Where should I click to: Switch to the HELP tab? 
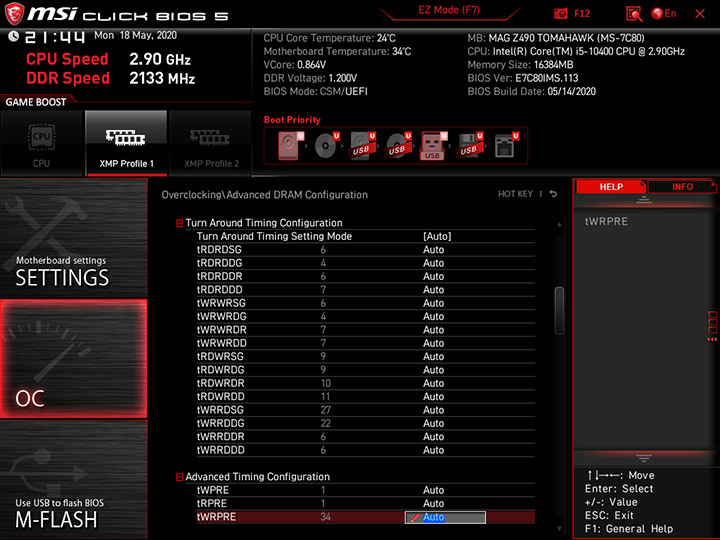coord(611,186)
